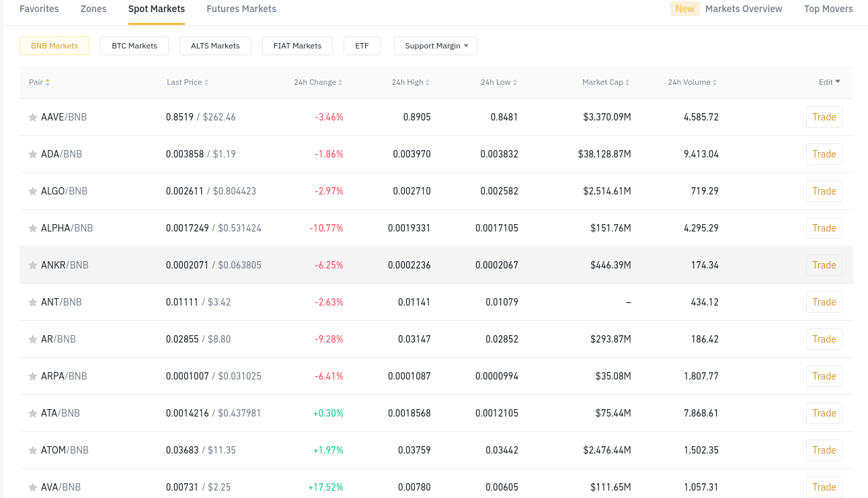Open Markets Overview

744,9
